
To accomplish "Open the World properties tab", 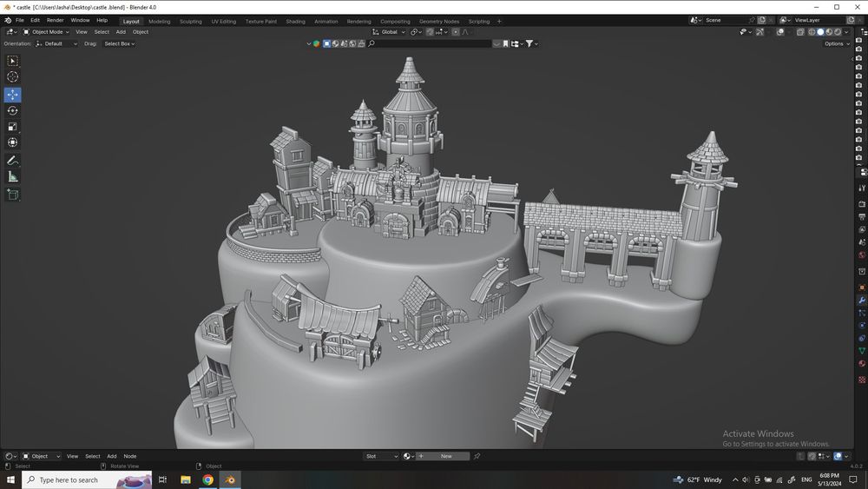I will [862, 255].
